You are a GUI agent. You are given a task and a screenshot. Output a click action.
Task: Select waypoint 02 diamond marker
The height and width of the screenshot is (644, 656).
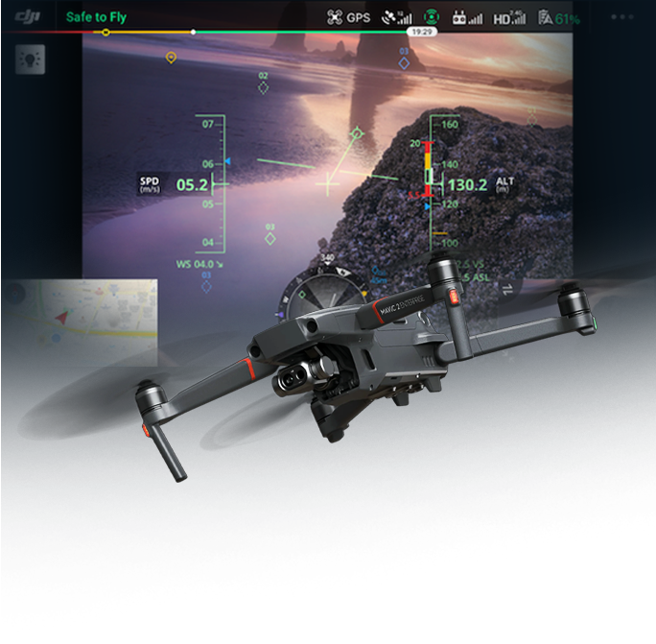coord(263,86)
